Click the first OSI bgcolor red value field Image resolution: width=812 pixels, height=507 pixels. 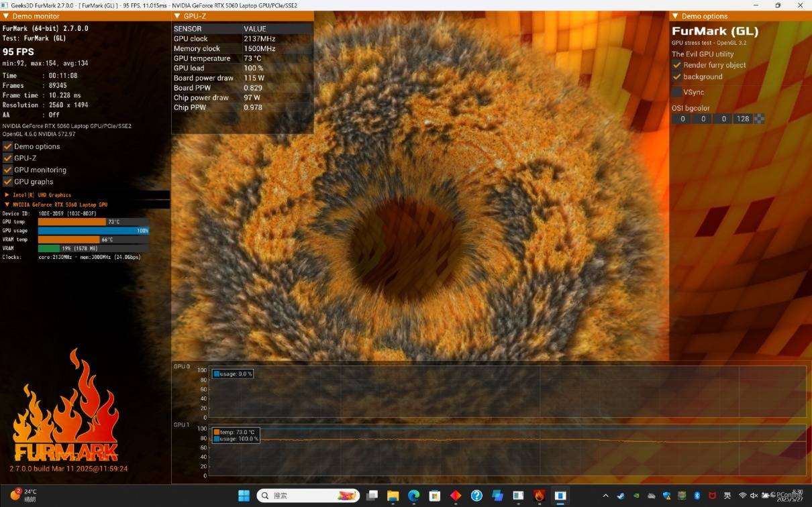click(x=682, y=119)
